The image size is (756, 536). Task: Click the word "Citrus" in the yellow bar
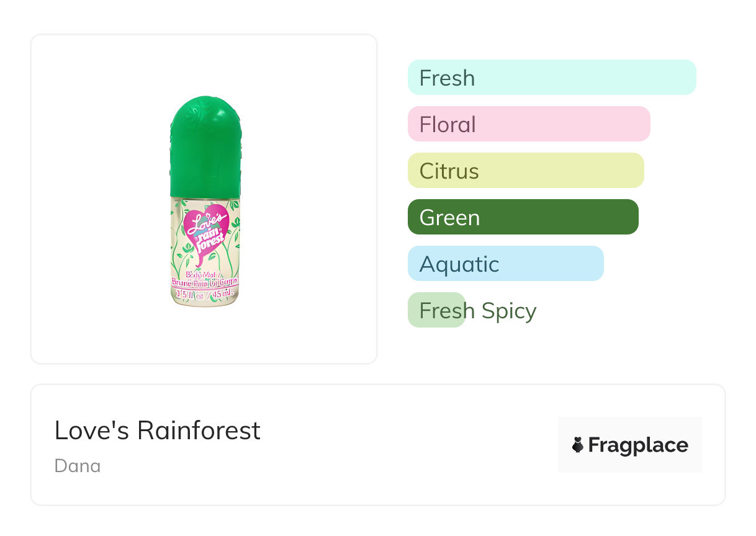pyautogui.click(x=449, y=171)
